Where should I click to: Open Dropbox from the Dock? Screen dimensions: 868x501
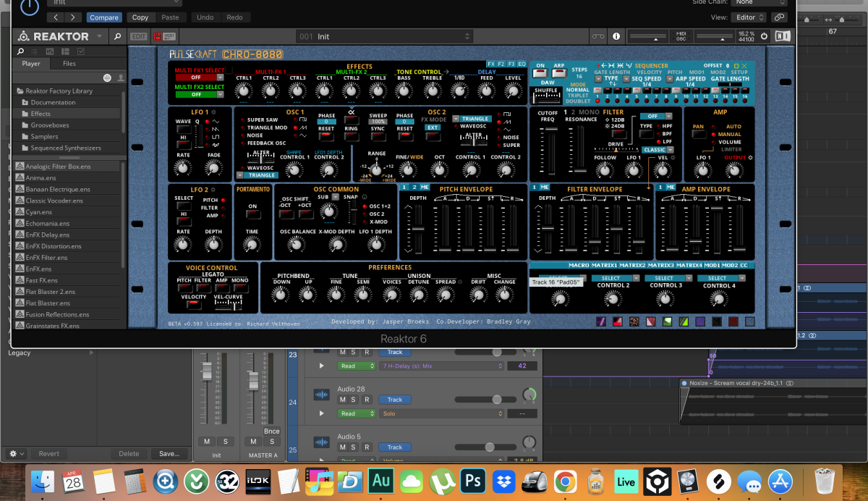pyautogui.click(x=503, y=480)
